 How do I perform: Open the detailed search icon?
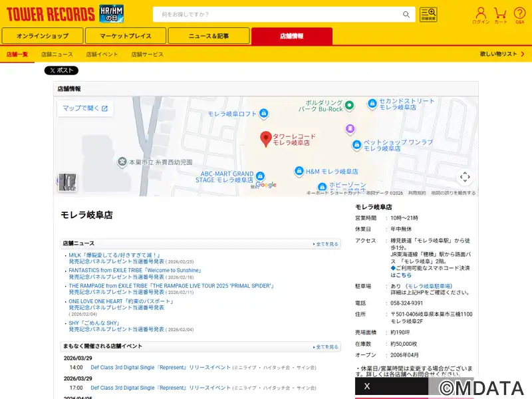428,15
